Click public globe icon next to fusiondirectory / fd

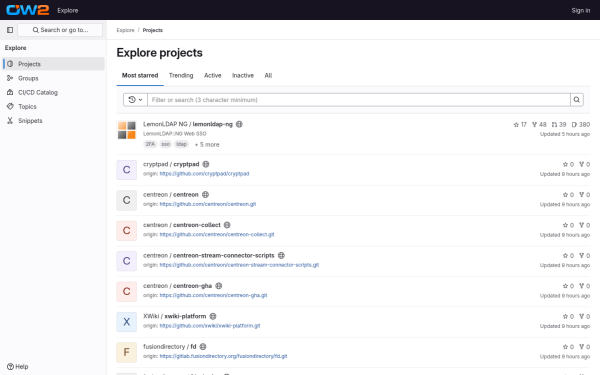click(x=203, y=347)
